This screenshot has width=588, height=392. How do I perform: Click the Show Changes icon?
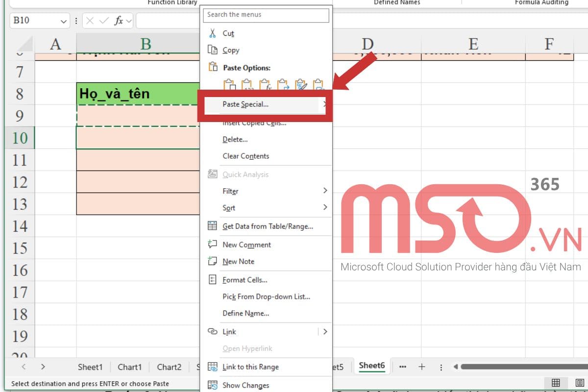[x=212, y=385]
